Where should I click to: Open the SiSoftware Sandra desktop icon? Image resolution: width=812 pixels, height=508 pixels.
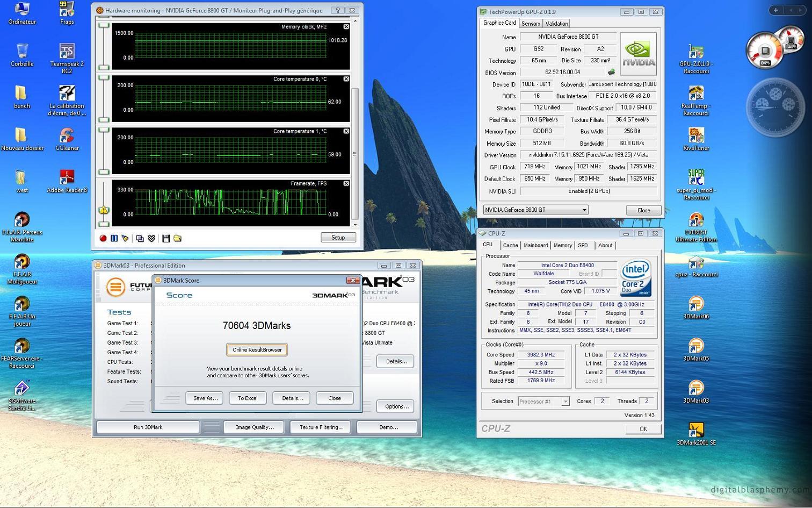pyautogui.click(x=22, y=396)
